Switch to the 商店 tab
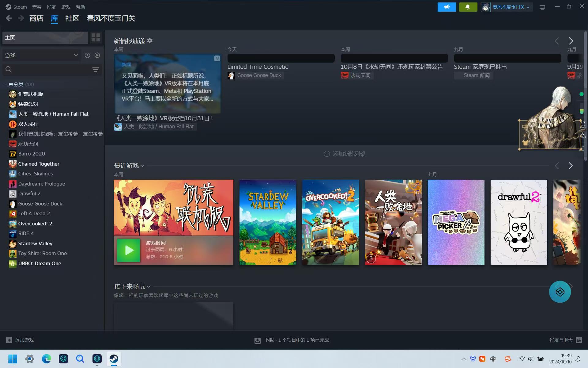 (x=36, y=18)
